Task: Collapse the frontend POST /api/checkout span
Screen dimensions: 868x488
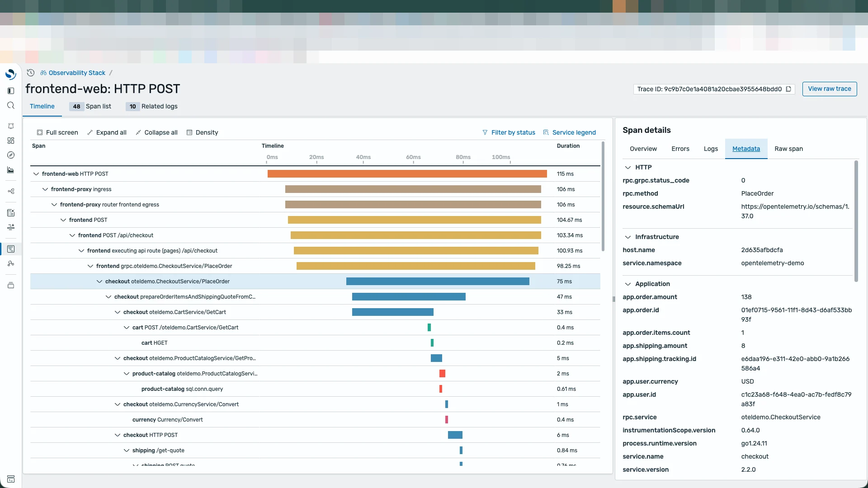Action: click(72, 235)
